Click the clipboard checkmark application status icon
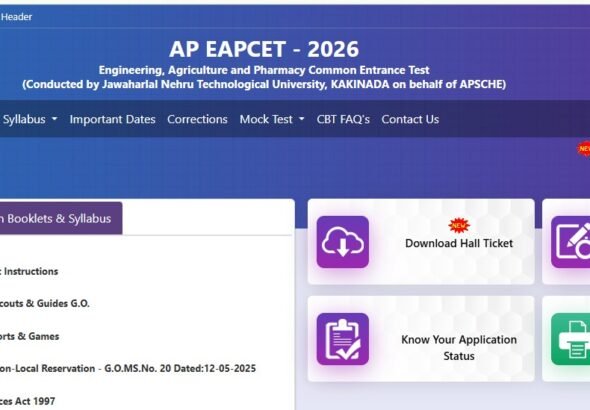 click(342, 339)
